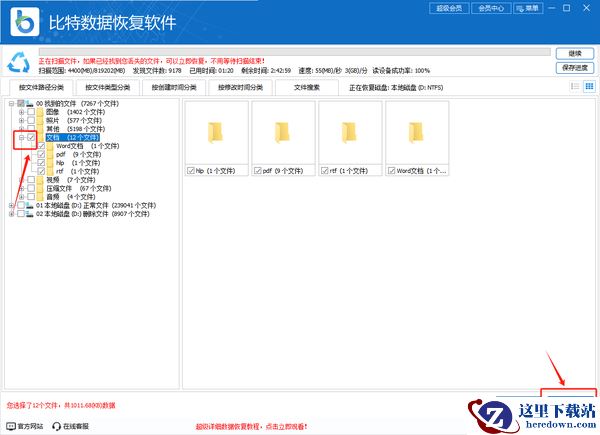Click the pdf folder icon in tree

[50, 155]
